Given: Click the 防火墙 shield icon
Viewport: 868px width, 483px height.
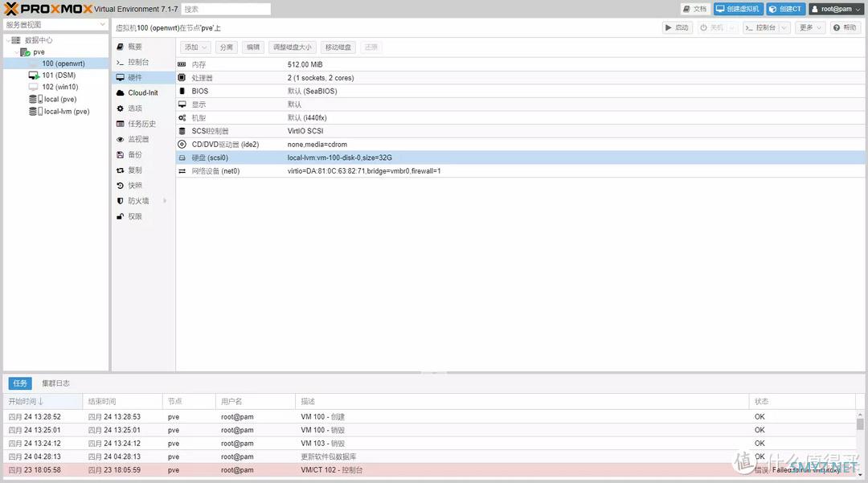Looking at the screenshot, I should (x=120, y=201).
